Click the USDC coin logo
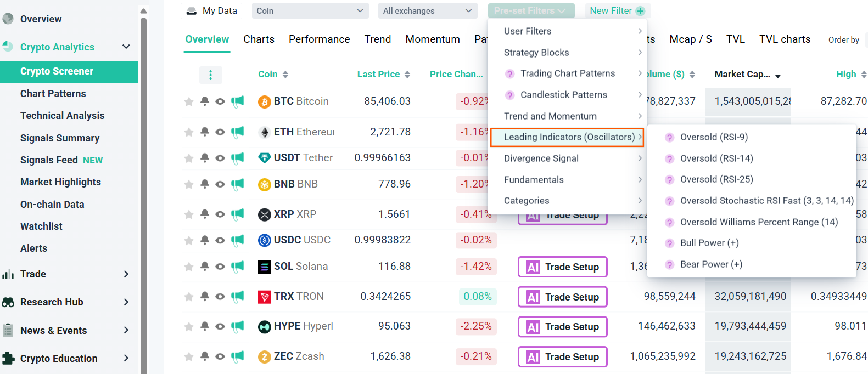The image size is (868, 374). point(265,240)
